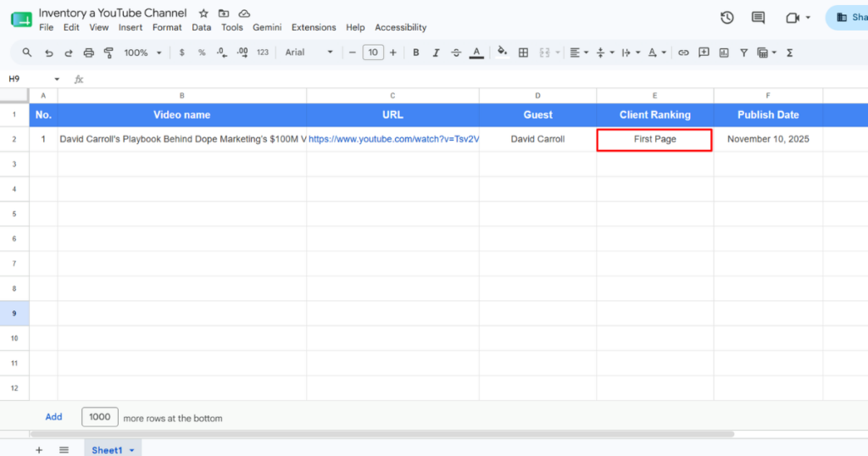Increase font size with plus button
This screenshot has height=456, width=868.
point(393,53)
